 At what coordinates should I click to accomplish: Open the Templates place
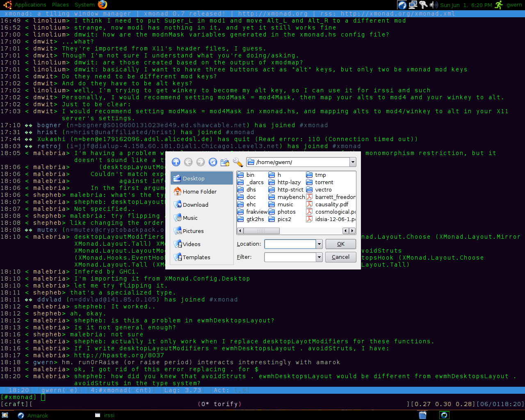click(x=202, y=257)
